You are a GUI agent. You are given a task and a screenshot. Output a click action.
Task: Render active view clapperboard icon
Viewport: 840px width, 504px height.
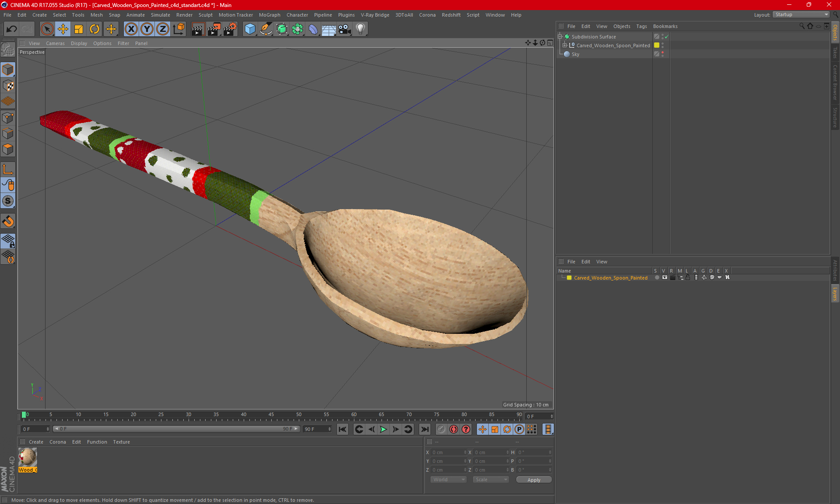[x=198, y=29]
